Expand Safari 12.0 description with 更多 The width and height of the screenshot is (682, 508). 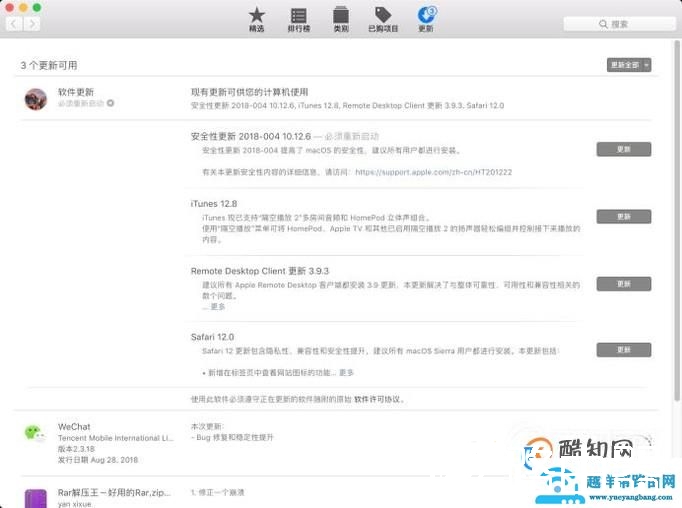346,373
